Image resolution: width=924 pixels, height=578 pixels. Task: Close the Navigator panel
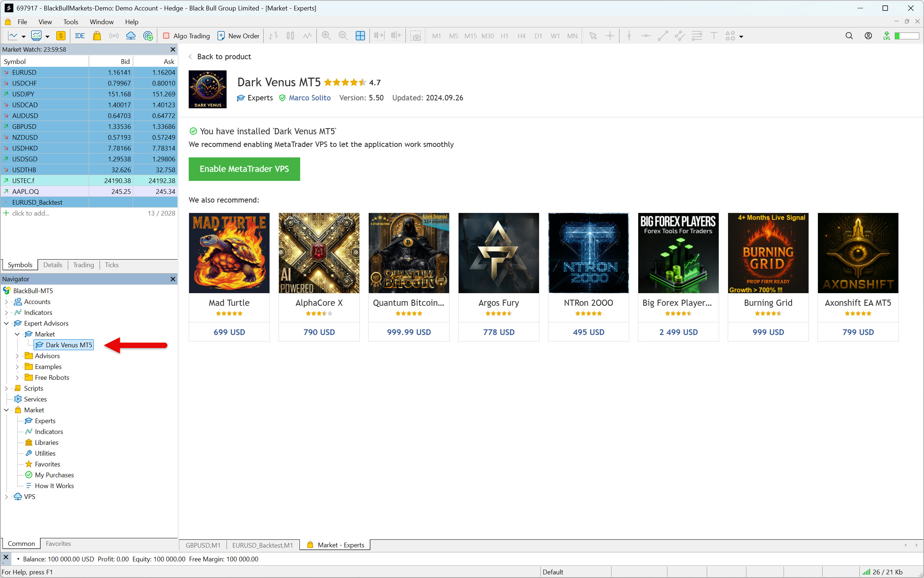click(x=173, y=279)
